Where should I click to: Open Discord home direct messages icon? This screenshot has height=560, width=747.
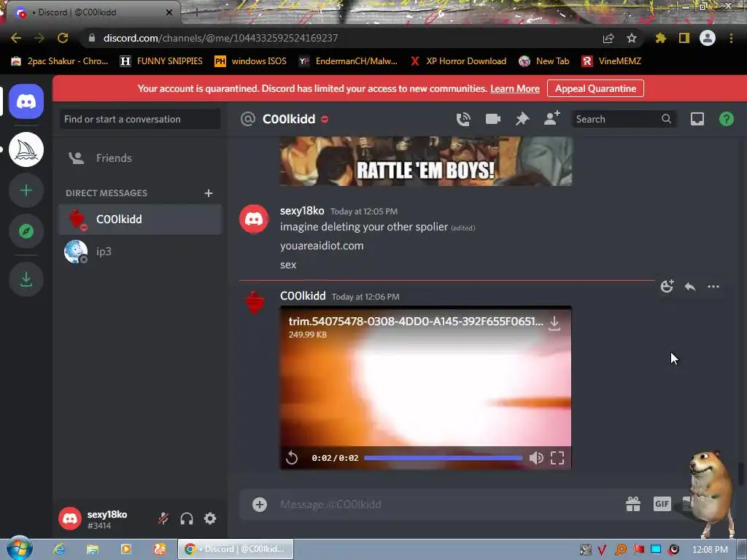tap(26, 101)
